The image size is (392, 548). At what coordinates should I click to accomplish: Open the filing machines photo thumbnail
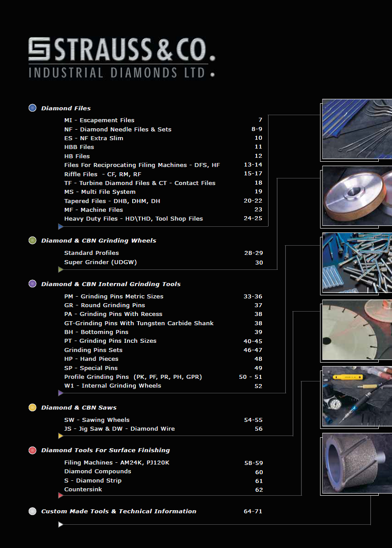(x=357, y=396)
